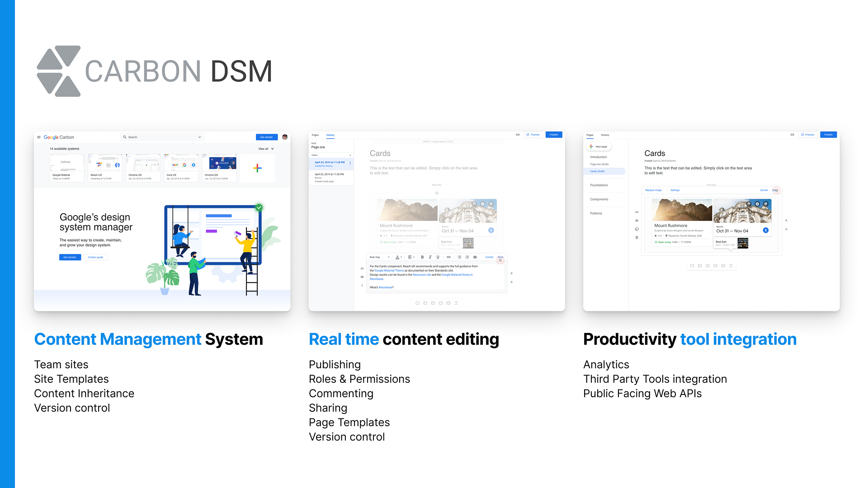Open the Google Carbon hamburger menu
This screenshot has width=868, height=488.
[x=39, y=137]
